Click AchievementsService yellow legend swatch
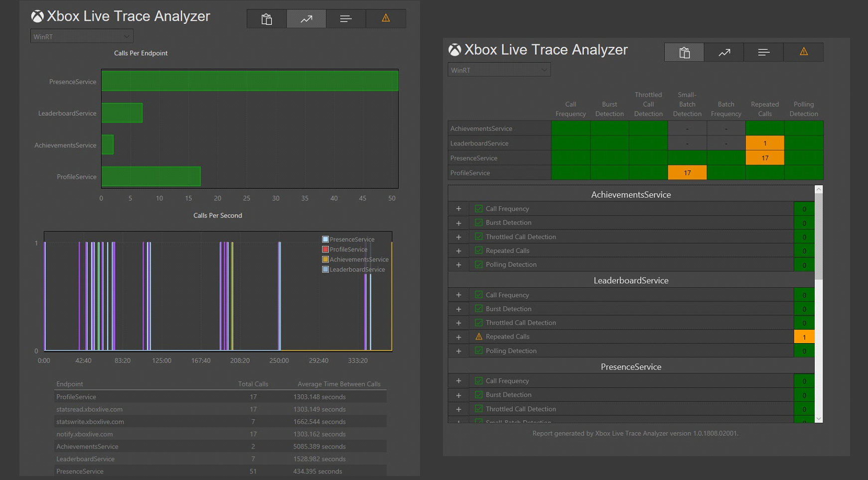This screenshot has height=480, width=868. 325,259
